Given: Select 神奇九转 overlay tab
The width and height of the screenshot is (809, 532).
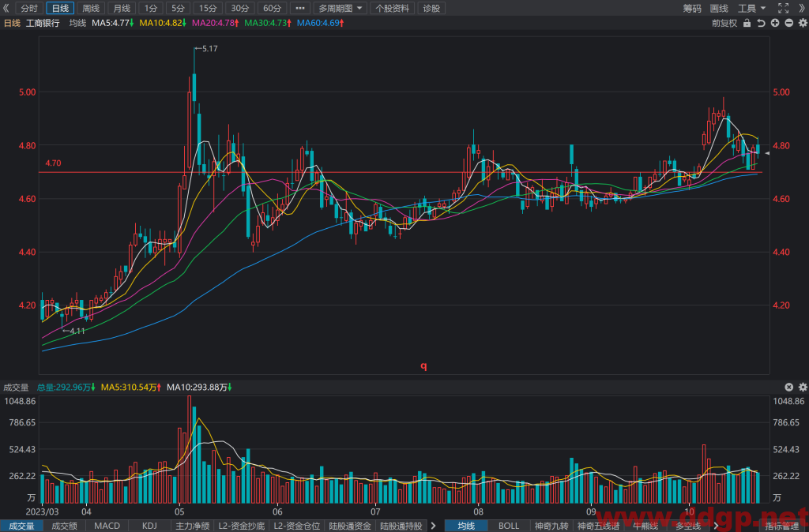Looking at the screenshot, I should pyautogui.click(x=551, y=526).
